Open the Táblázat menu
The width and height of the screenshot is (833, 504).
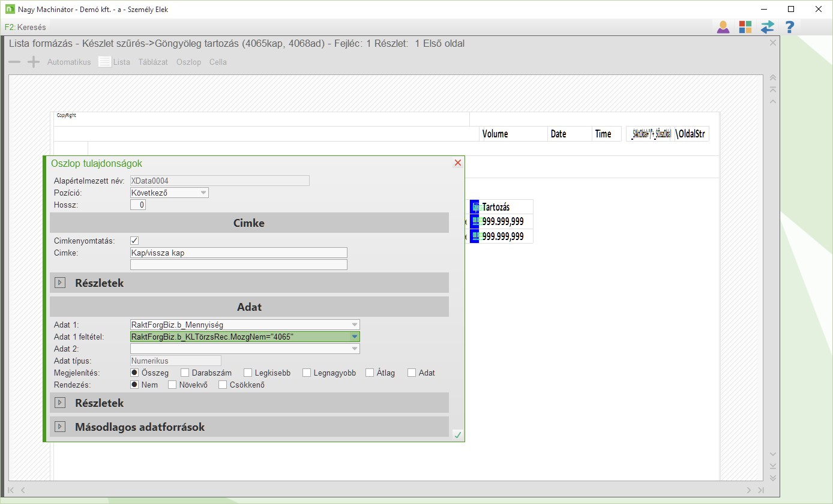pyautogui.click(x=153, y=62)
